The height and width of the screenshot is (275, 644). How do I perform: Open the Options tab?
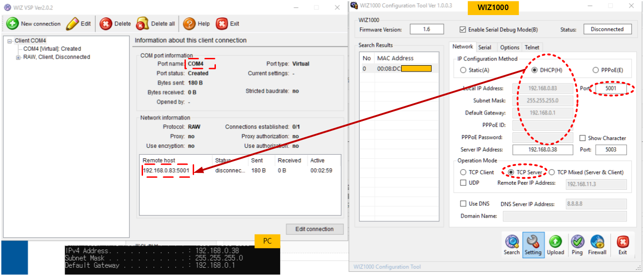click(x=510, y=47)
